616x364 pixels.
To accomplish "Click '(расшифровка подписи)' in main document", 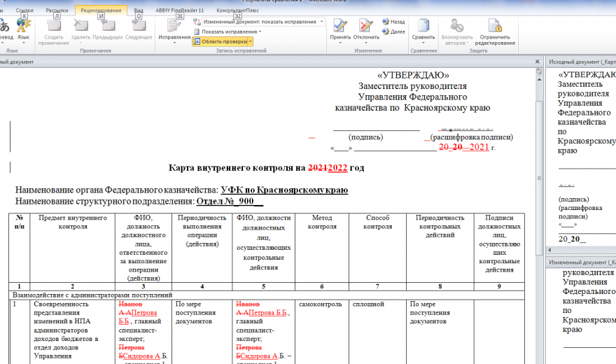I will click(x=471, y=137).
